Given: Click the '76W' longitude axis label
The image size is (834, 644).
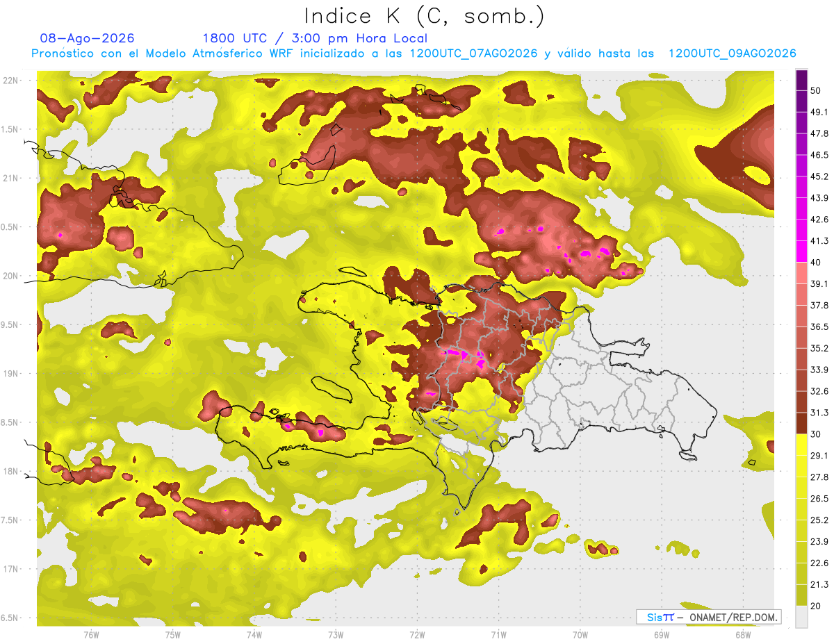Looking at the screenshot, I should click(x=91, y=635).
